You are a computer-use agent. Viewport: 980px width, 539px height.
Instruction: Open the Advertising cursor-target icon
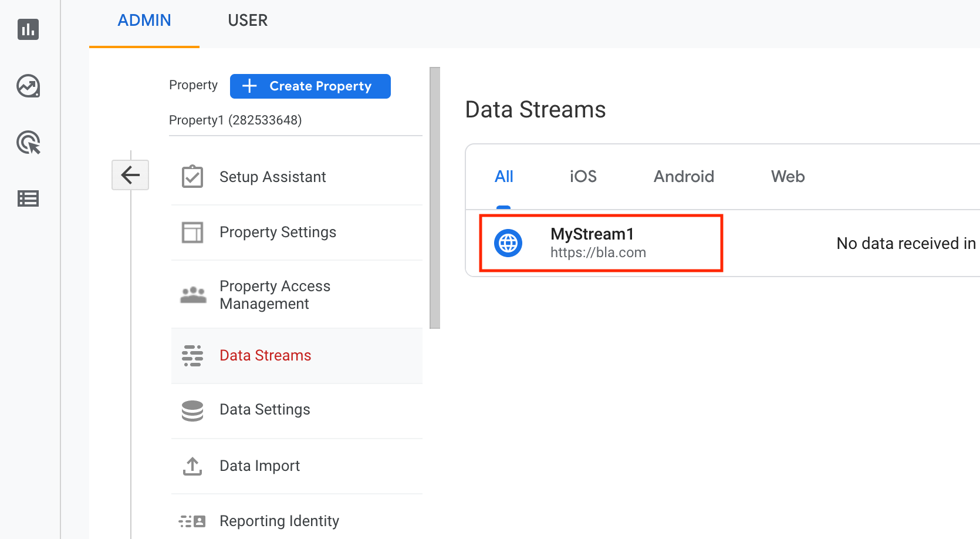[x=28, y=143]
